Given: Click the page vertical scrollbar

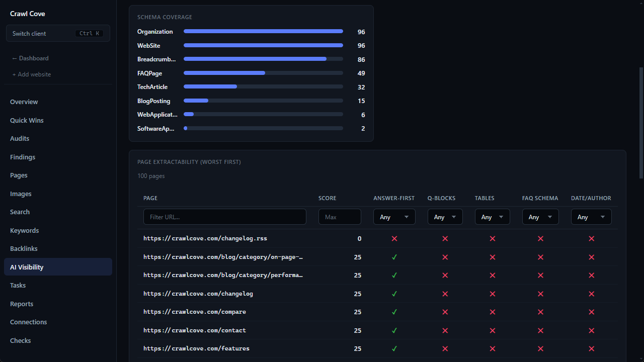Looking at the screenshot, I should click(x=641, y=123).
